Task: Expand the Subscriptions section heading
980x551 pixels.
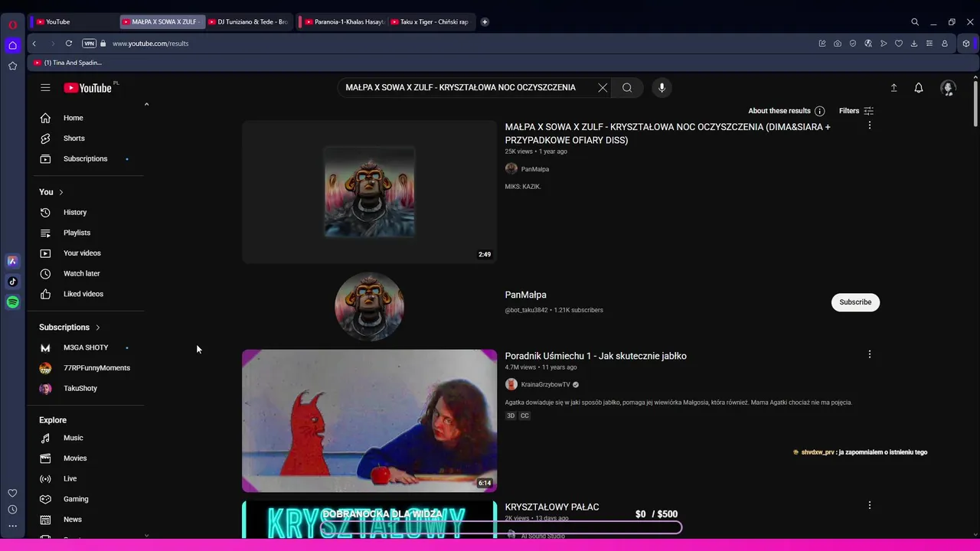Action: tap(70, 328)
